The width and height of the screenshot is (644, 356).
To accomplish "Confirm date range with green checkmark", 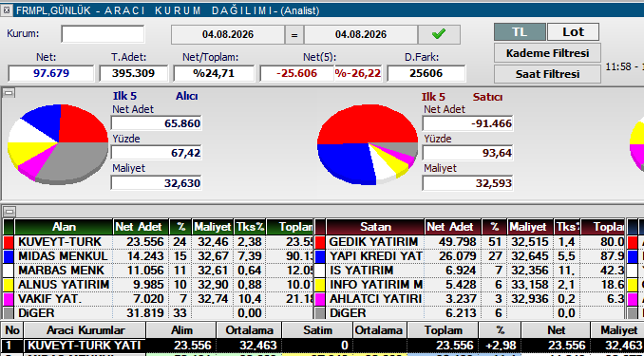I will [439, 34].
